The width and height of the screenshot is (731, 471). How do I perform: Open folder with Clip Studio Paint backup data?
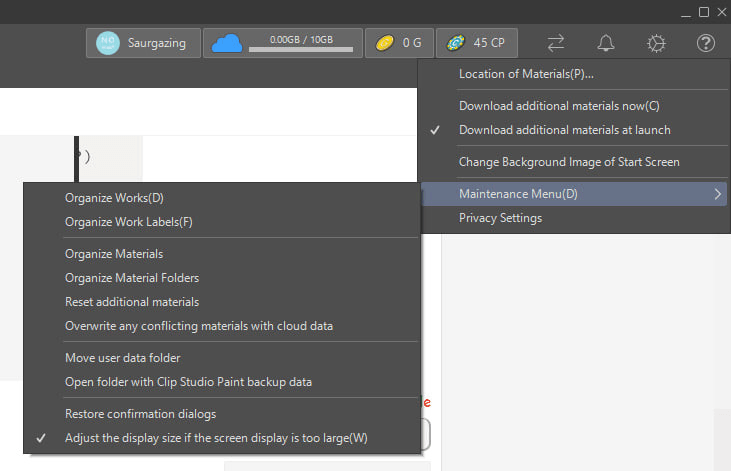[222, 382]
